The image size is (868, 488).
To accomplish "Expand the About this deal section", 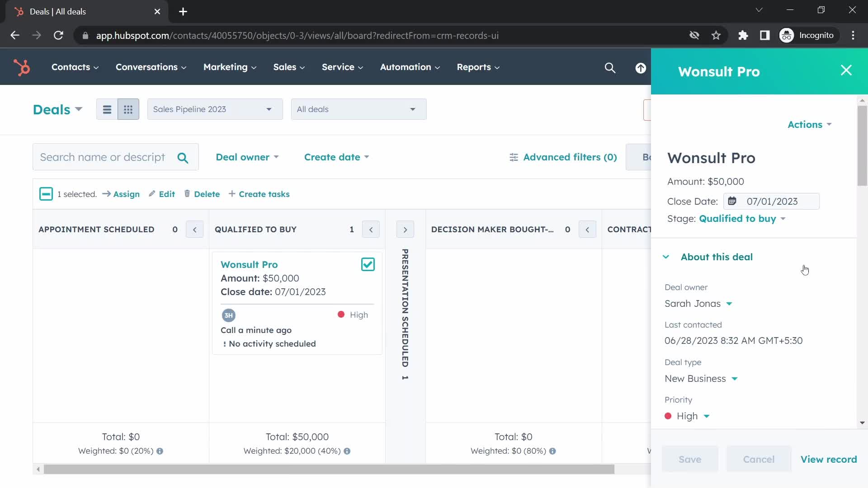I will coord(666,257).
